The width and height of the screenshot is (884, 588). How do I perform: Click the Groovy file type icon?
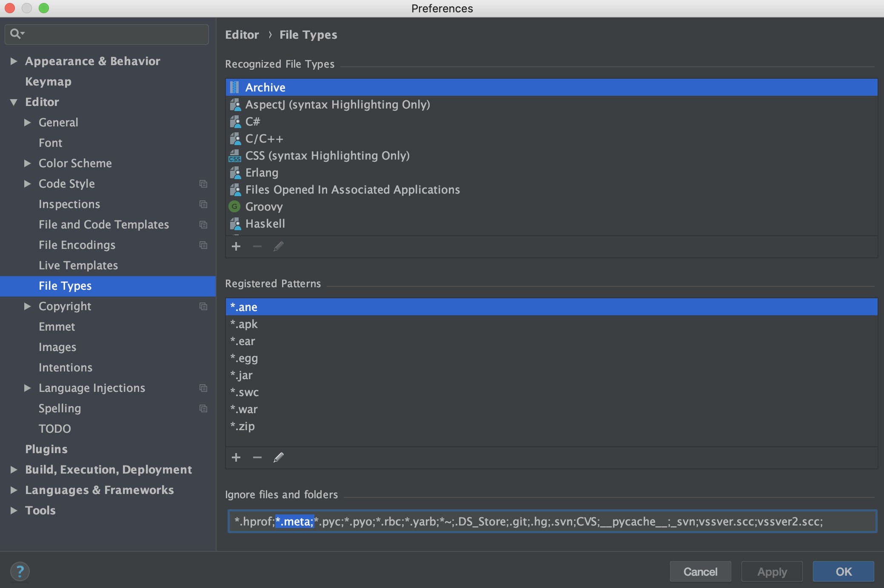click(234, 207)
